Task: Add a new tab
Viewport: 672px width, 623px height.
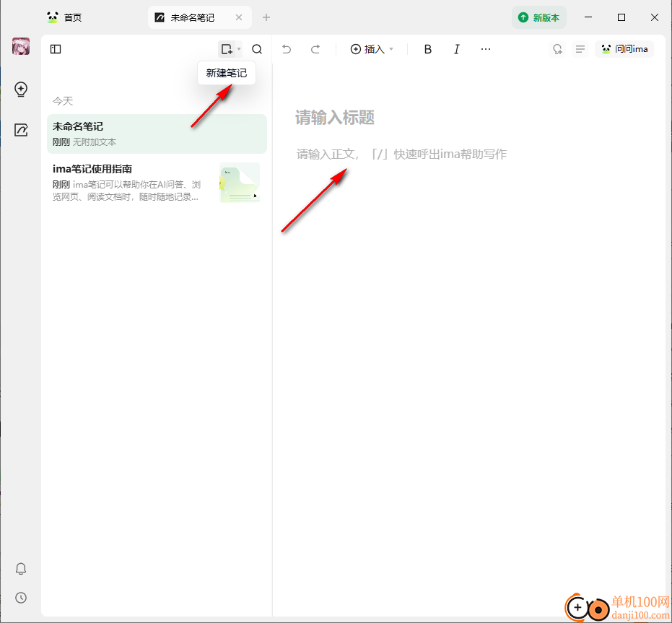Action: pos(266,17)
